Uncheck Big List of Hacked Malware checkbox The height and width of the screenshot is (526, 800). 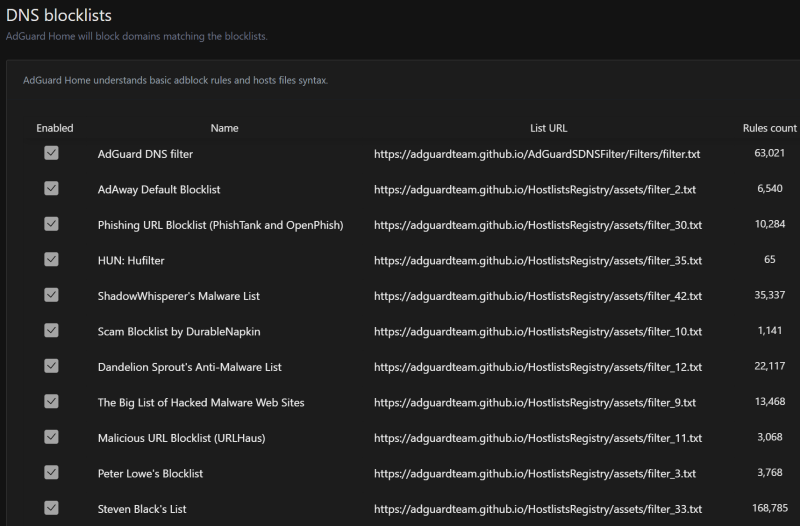coord(51,402)
